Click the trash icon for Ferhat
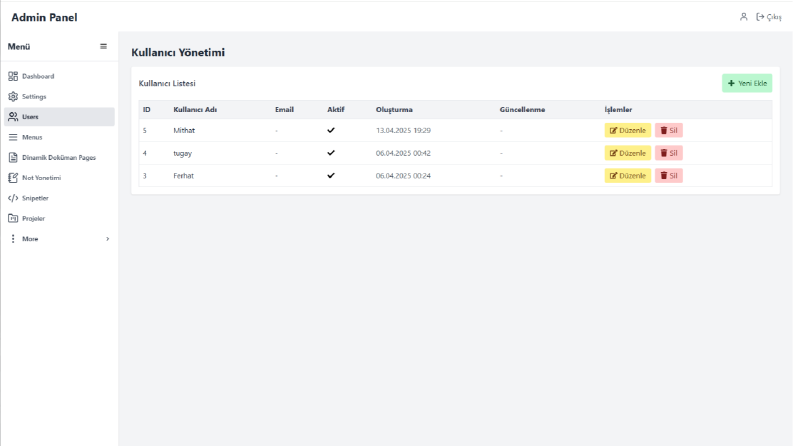Screen dimensions: 793x446 pyautogui.click(x=664, y=176)
